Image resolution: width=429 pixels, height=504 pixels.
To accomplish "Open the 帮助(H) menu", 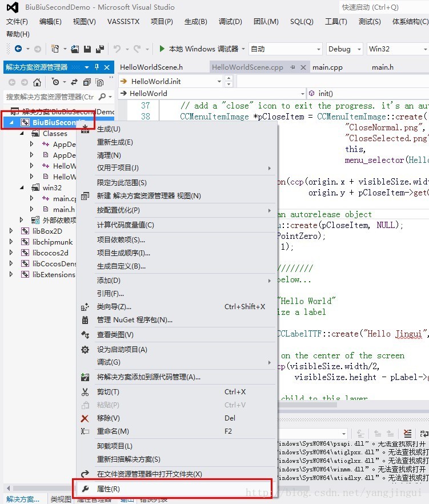I will [x=18, y=34].
